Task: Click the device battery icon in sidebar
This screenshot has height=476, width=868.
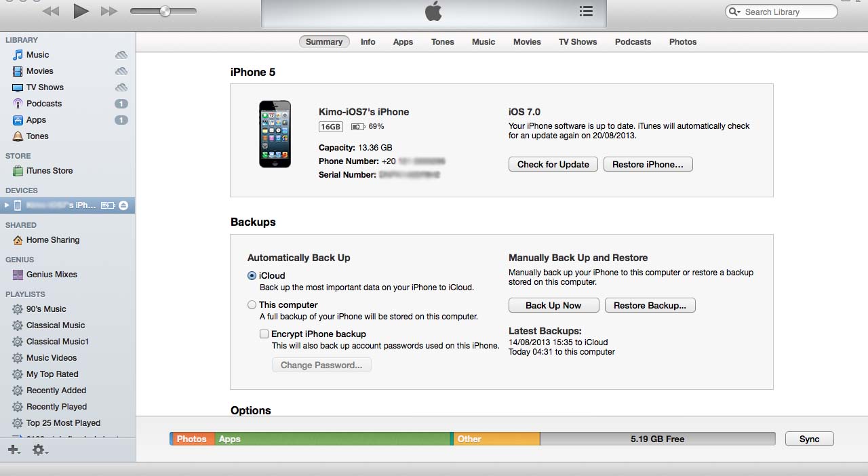Action: 108,205
